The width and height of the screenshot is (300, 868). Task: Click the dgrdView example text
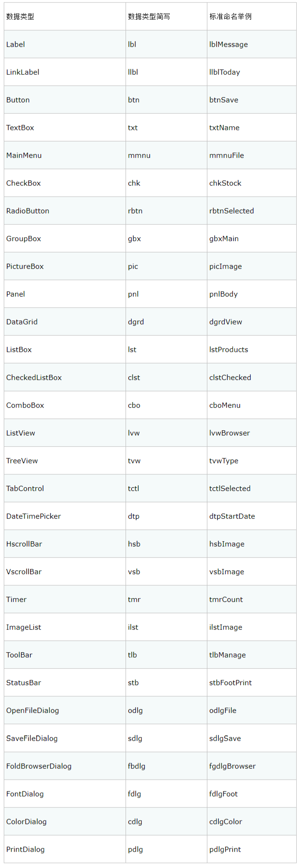pos(226,322)
